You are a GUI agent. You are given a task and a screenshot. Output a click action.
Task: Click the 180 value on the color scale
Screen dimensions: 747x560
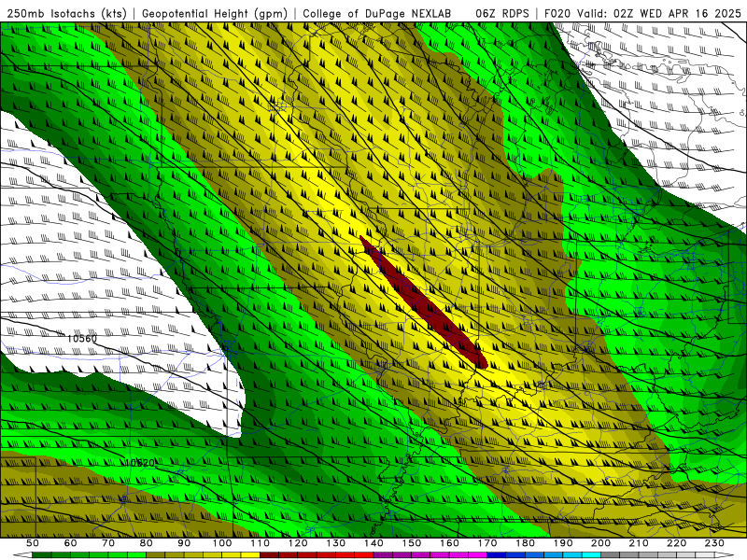[x=525, y=543]
